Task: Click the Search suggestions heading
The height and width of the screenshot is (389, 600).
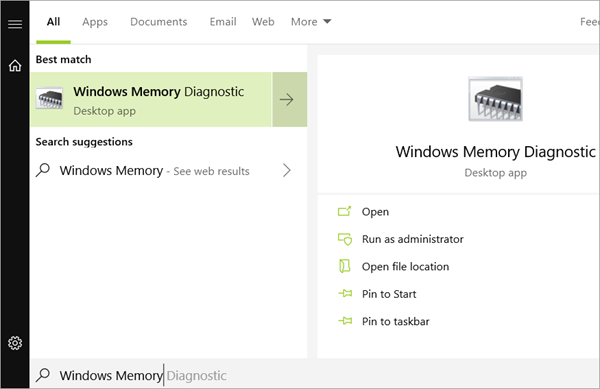Action: 84,142
